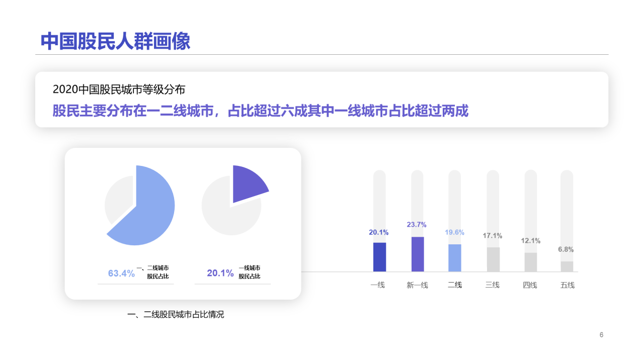Select the 四线 axis label
644x362 pixels.
point(530,285)
